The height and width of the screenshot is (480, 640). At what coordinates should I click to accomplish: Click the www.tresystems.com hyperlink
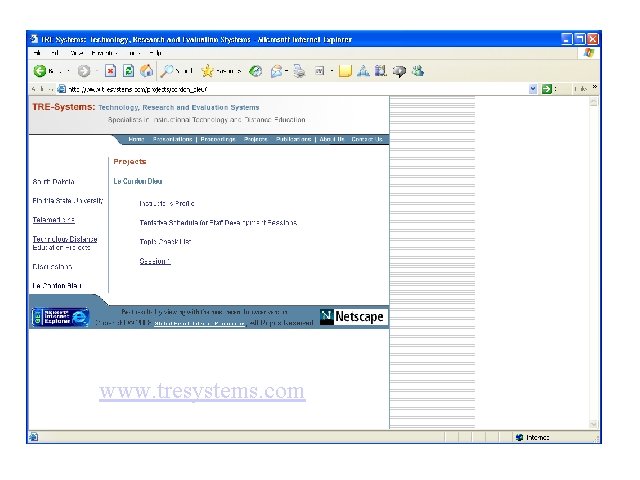coord(202,391)
